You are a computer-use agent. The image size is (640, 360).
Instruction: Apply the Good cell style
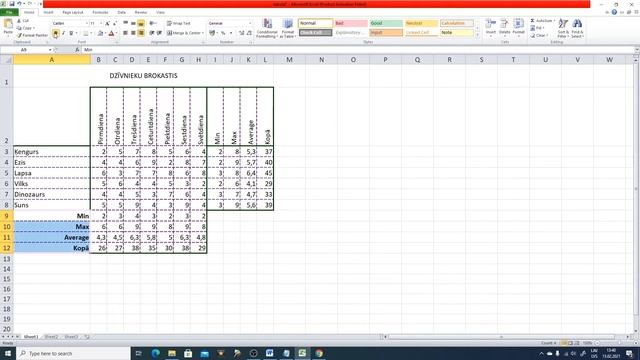pos(386,23)
